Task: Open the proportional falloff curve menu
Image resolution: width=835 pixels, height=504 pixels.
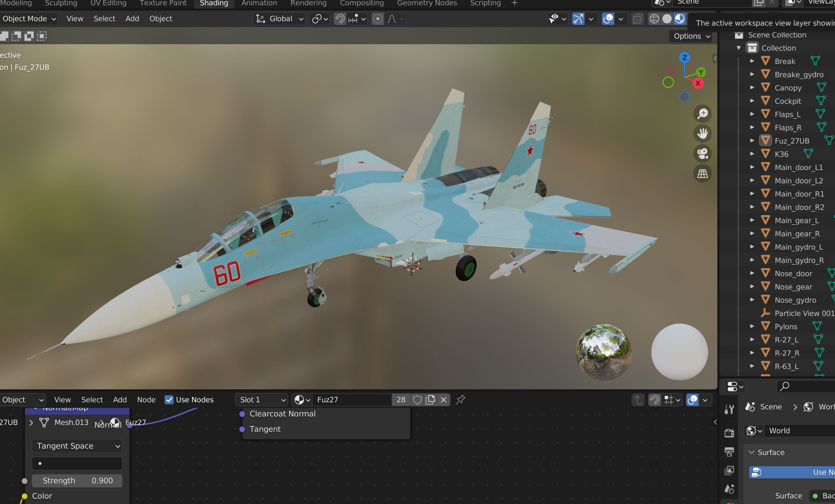Action: [395, 19]
